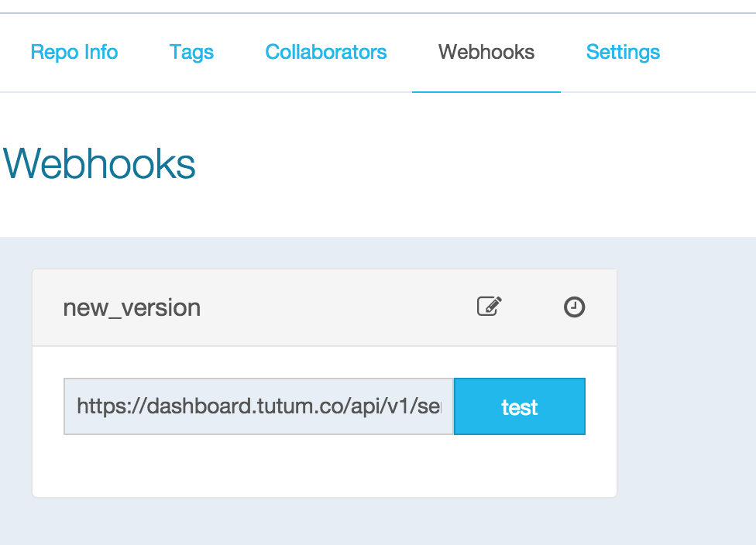The image size is (756, 545).
Task: Click the blue test button
Action: pos(520,406)
